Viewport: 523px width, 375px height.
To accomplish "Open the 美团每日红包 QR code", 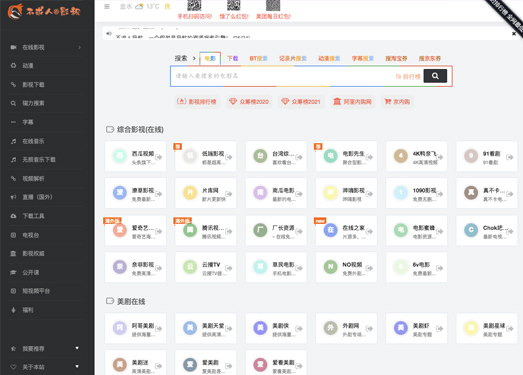I will point(273,5).
